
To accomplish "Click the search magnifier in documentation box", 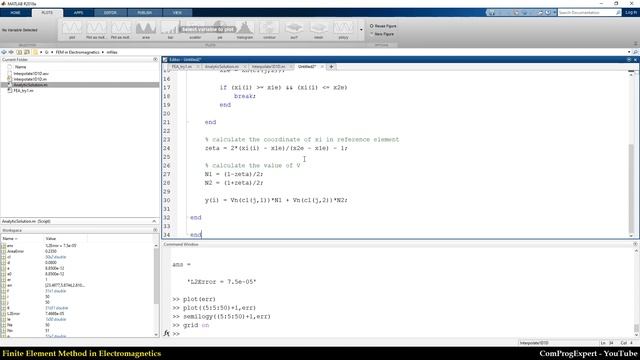I will click(x=618, y=13).
